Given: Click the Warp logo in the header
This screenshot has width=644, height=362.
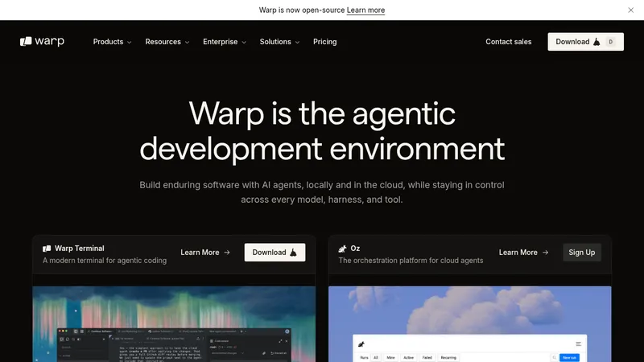Looking at the screenshot, I should click(x=42, y=42).
